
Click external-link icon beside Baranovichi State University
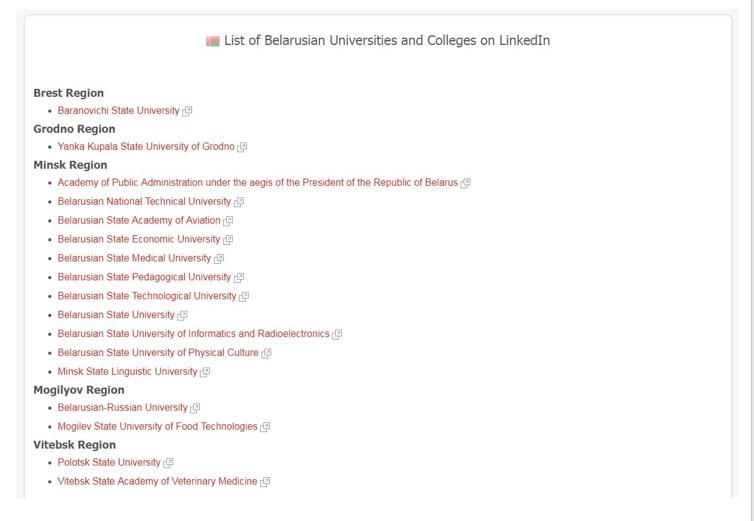pos(187,111)
